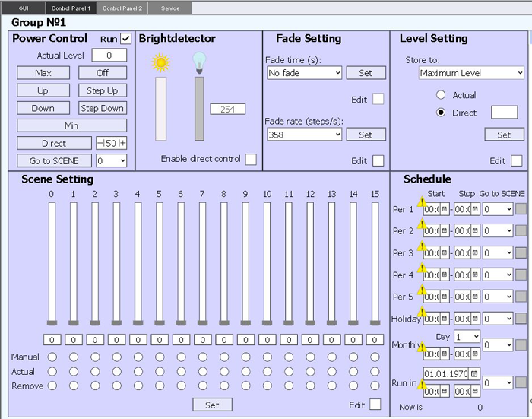
Task: Open the Fade time dropdown
Action: 304,73
